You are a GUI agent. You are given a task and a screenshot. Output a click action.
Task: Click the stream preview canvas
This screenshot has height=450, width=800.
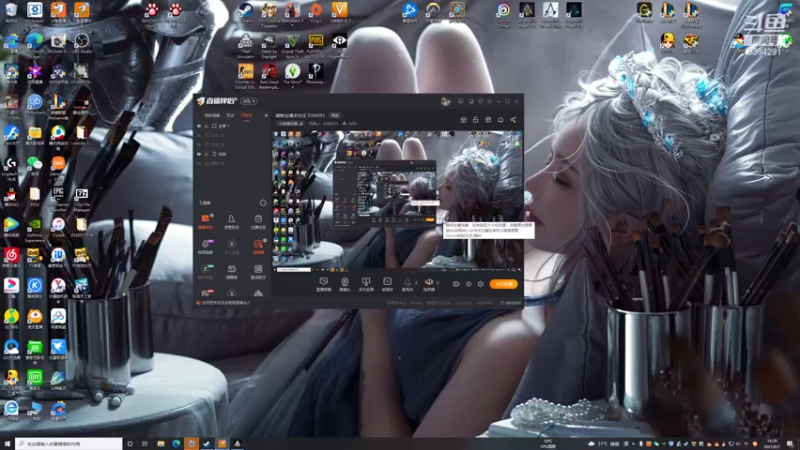[397, 201]
